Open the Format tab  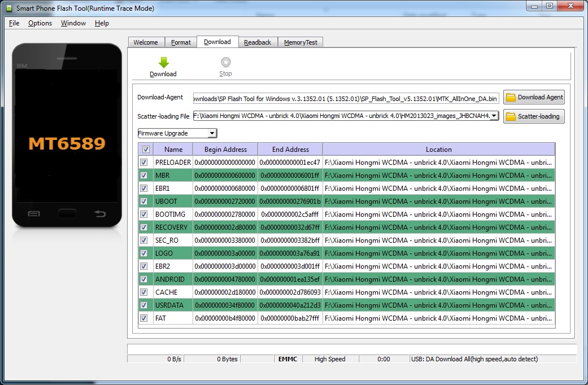click(181, 42)
